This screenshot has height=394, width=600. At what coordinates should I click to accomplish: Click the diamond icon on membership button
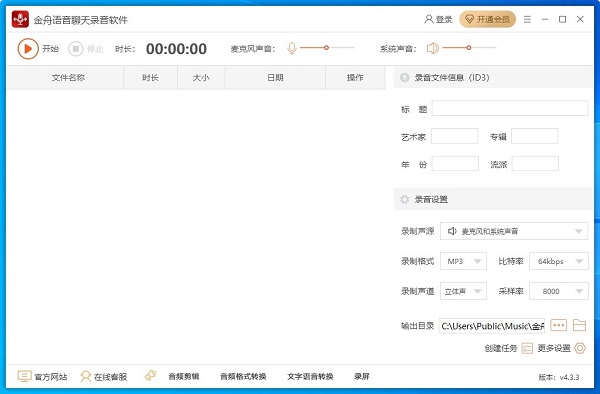click(x=470, y=19)
